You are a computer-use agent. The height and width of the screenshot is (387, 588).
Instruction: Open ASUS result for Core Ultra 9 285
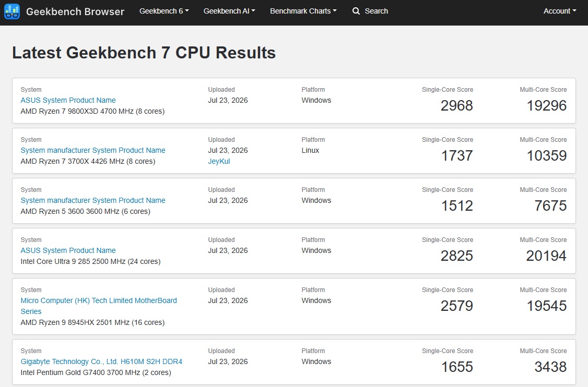click(x=68, y=250)
